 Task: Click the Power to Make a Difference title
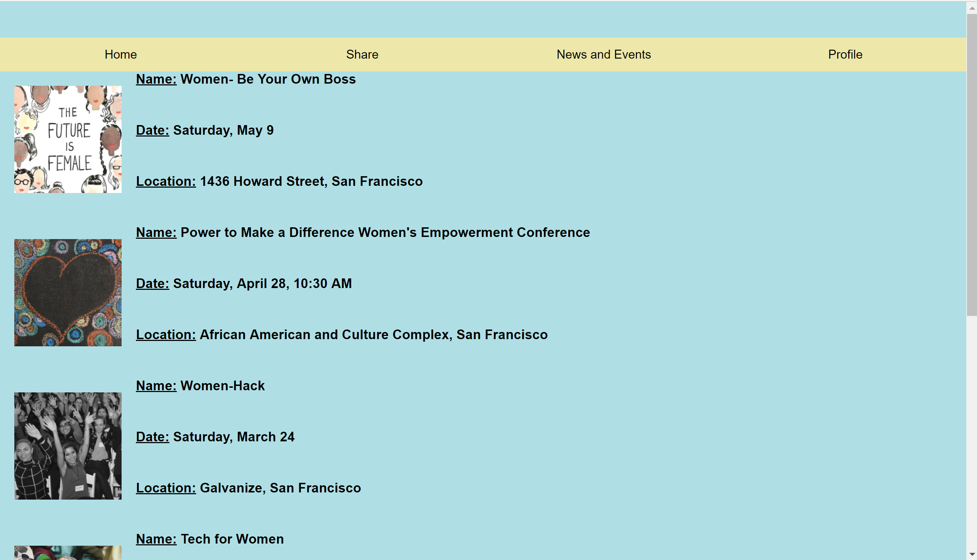(x=385, y=232)
